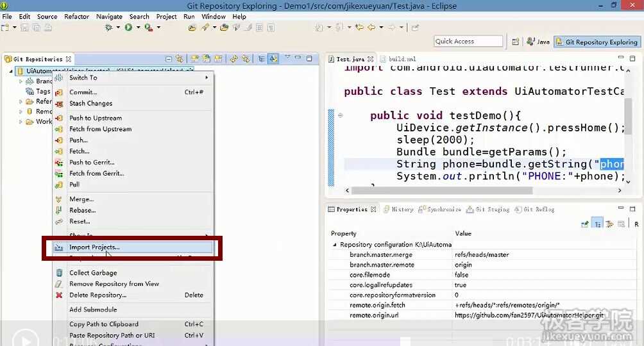Collapse Repository configuration in Properties table
This screenshot has width=644, height=346.
pos(335,245)
